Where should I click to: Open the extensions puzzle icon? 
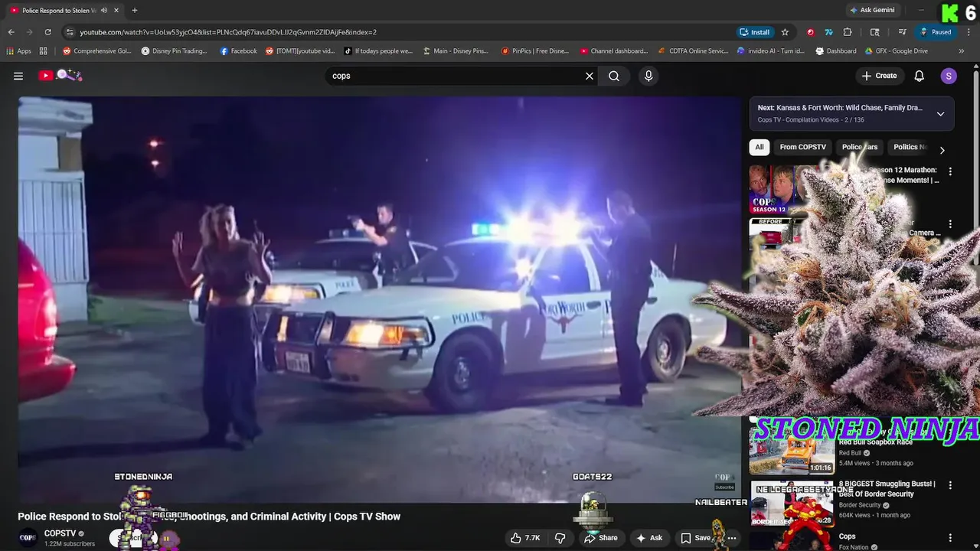(x=848, y=32)
